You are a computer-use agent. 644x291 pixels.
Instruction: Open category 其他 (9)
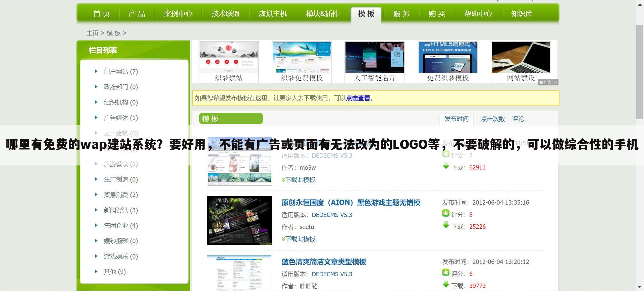115,272
